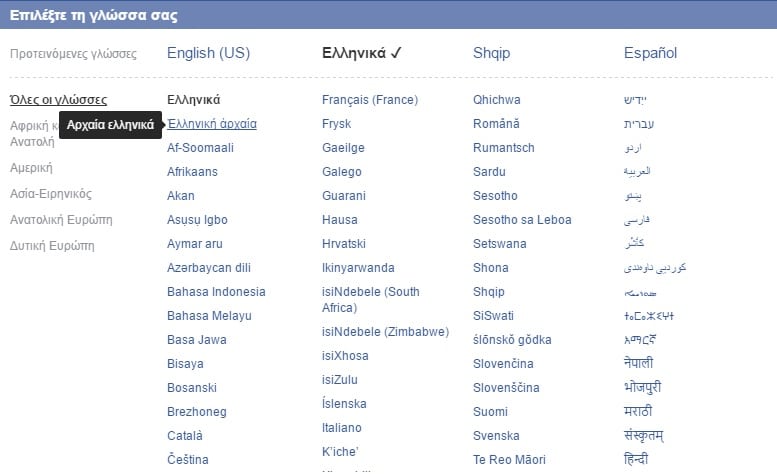Select Català language link
The height and width of the screenshot is (474, 777).
[x=185, y=435]
